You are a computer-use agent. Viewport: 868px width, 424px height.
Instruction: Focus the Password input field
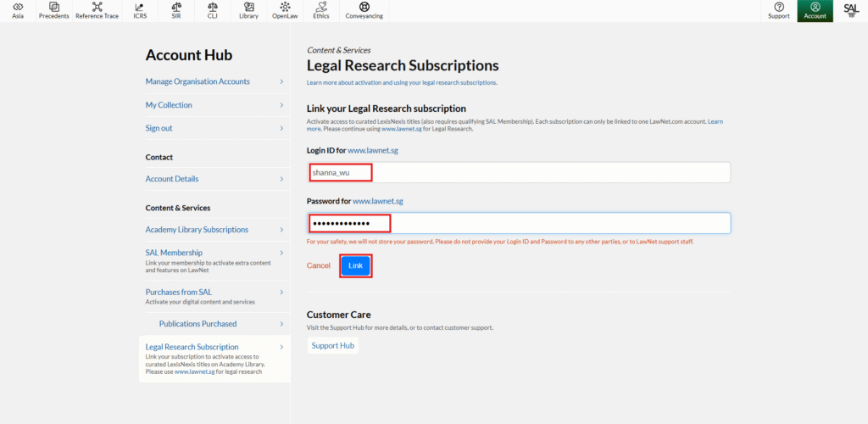coord(519,223)
